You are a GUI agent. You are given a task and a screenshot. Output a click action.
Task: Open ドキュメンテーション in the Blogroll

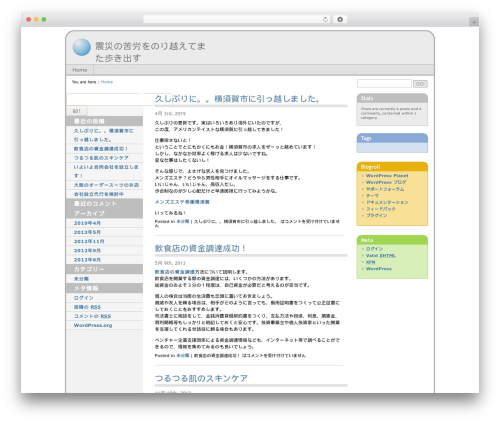pyautogui.click(x=387, y=202)
